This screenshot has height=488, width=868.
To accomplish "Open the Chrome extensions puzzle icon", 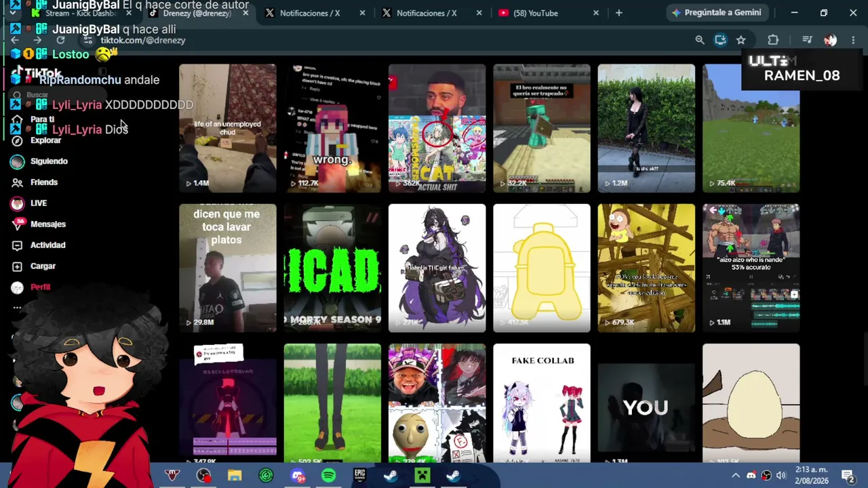I will pyautogui.click(x=773, y=40).
